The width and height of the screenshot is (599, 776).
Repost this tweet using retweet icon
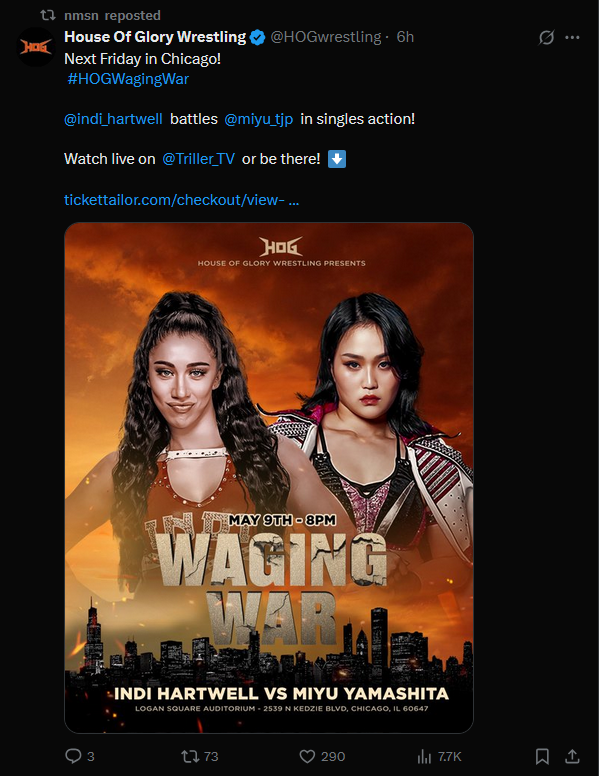pos(190,756)
